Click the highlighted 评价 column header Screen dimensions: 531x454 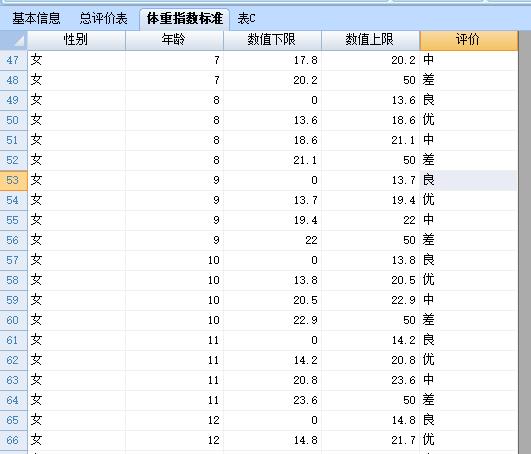point(469,40)
